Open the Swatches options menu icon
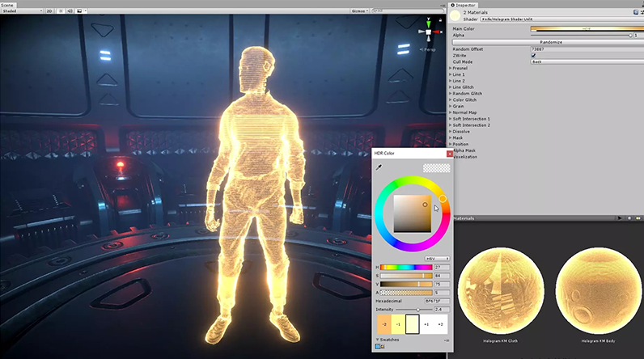644x359 pixels. pos(447,340)
